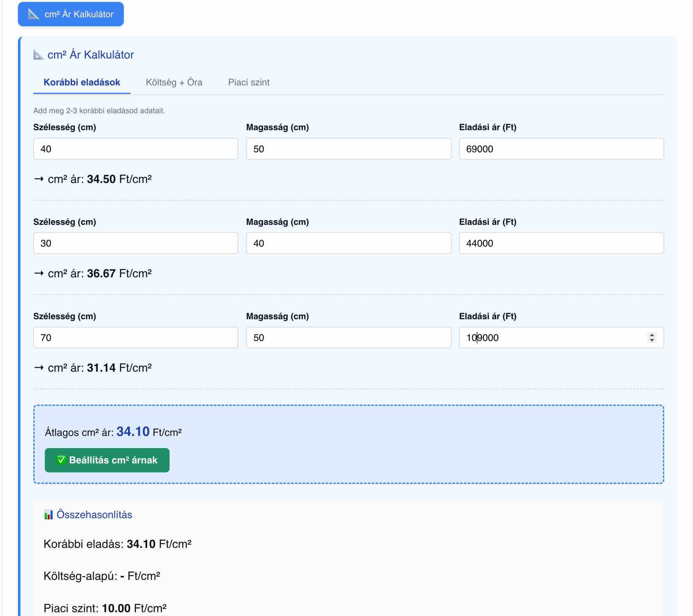Image resolution: width=693 pixels, height=616 pixels.
Task: Click the green checkmark icon on Beállítás button
Action: [x=61, y=460]
